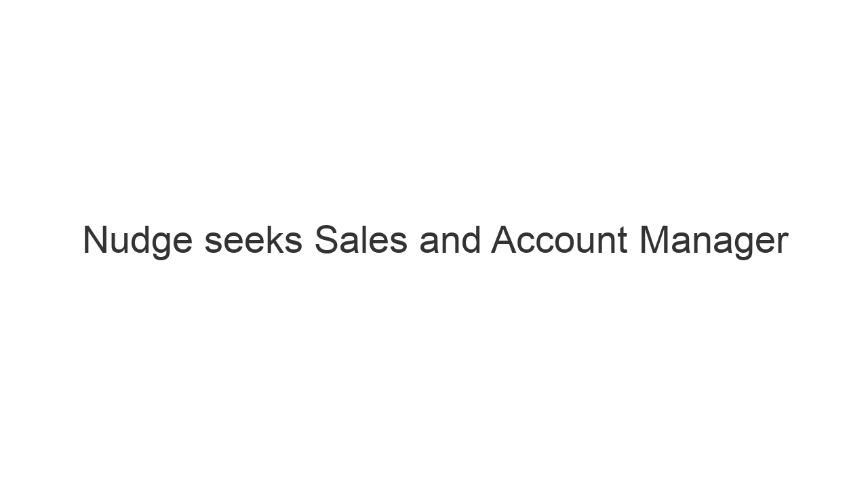Click the capital "N" in Nudge
The image size is (868, 488).
94,241
